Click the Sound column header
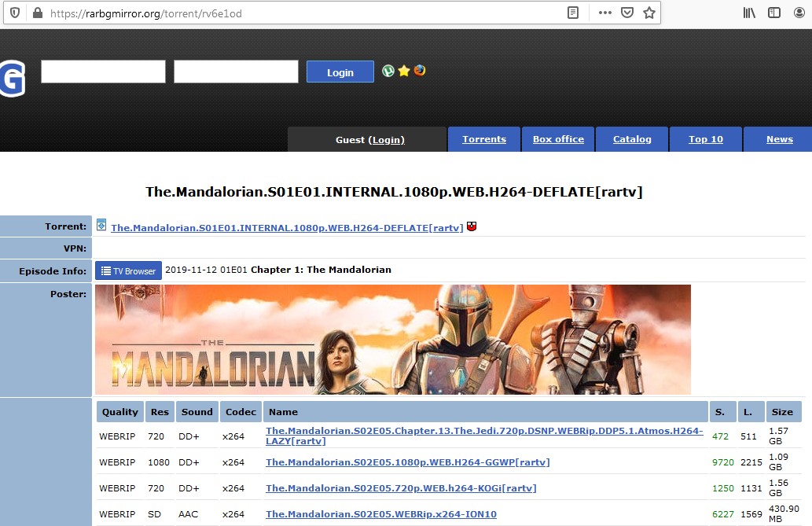This screenshot has width=812, height=526. (x=197, y=411)
